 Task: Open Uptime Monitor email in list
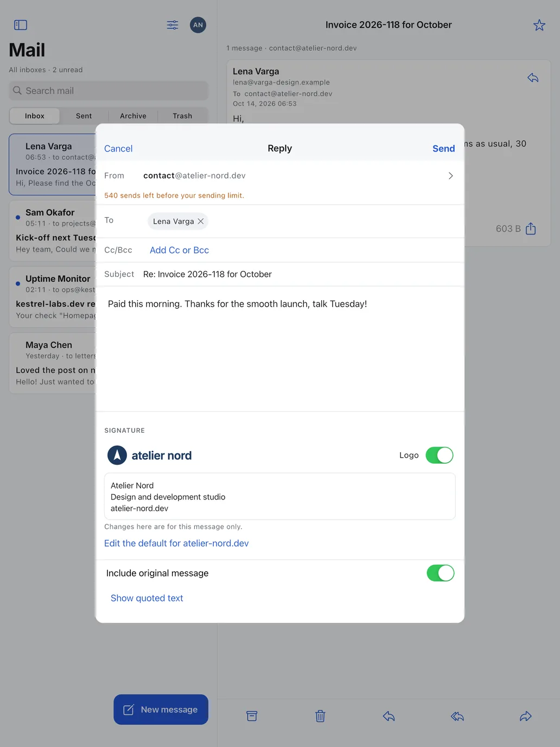pyautogui.click(x=53, y=297)
